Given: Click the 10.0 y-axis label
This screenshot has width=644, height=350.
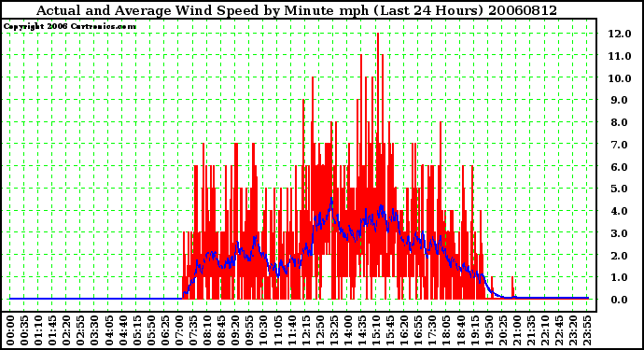Looking at the screenshot, I should [620, 78].
